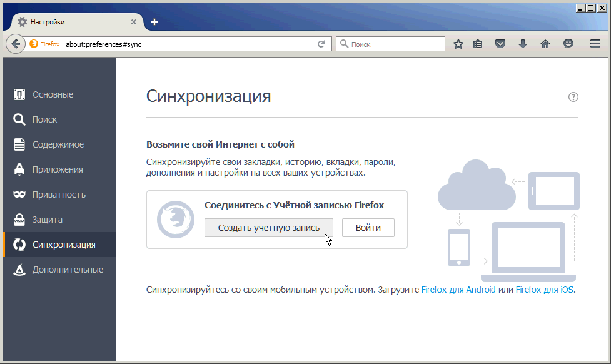This screenshot has width=611, height=364.
Task: Click the bookmark star icon
Action: (x=458, y=44)
